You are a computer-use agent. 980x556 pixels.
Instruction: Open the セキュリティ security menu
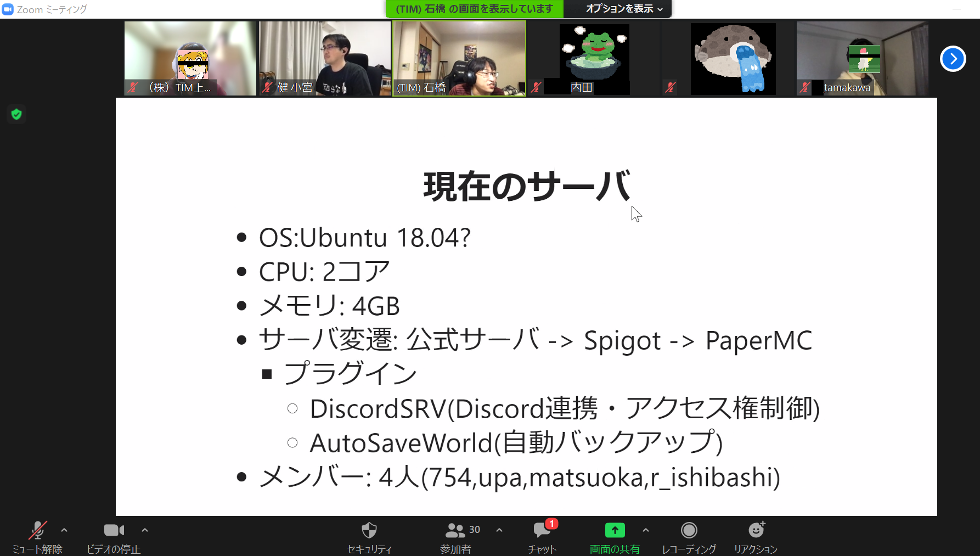click(369, 537)
